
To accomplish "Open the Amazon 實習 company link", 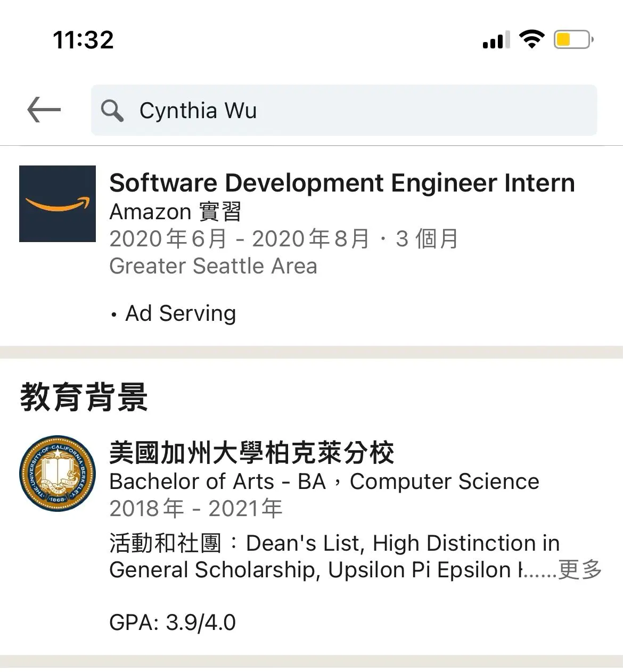I will (175, 212).
